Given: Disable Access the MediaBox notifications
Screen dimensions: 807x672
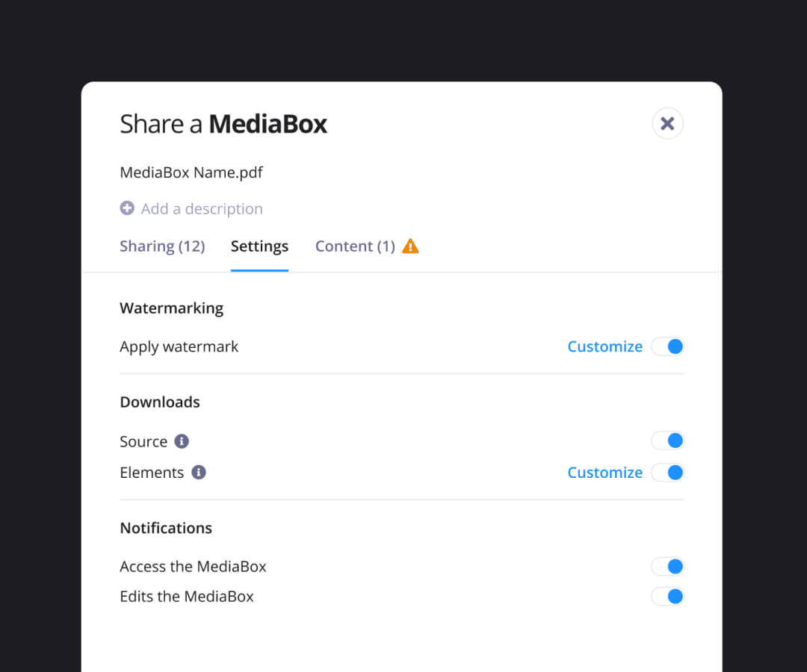Looking at the screenshot, I should click(667, 566).
